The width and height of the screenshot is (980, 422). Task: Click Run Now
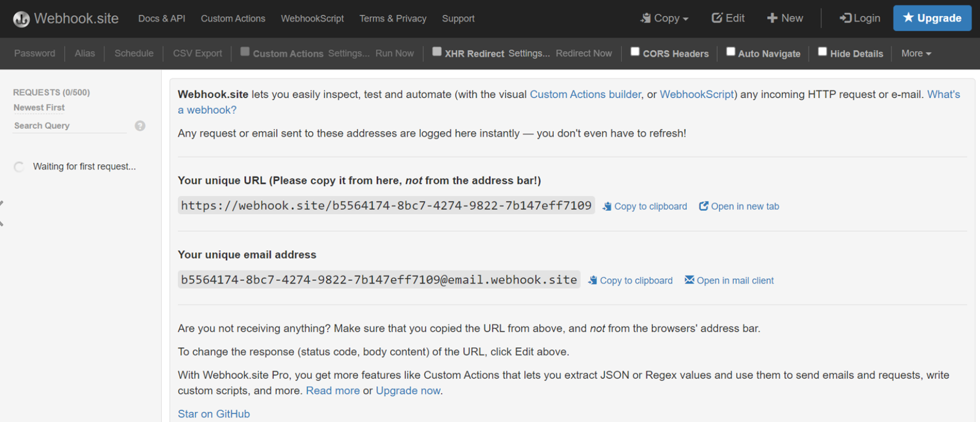pyautogui.click(x=395, y=53)
